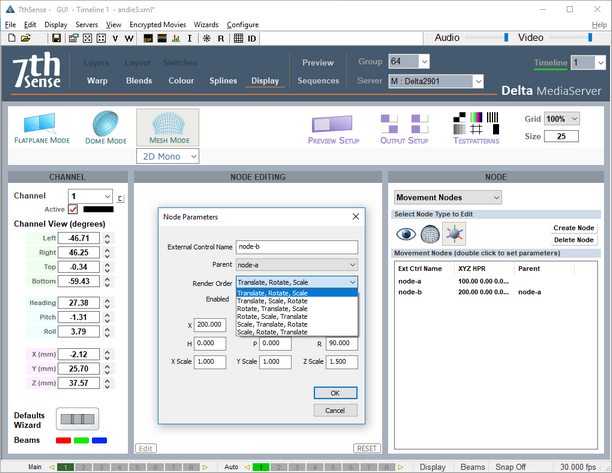Click the ID toolbar icon

pyautogui.click(x=252, y=39)
